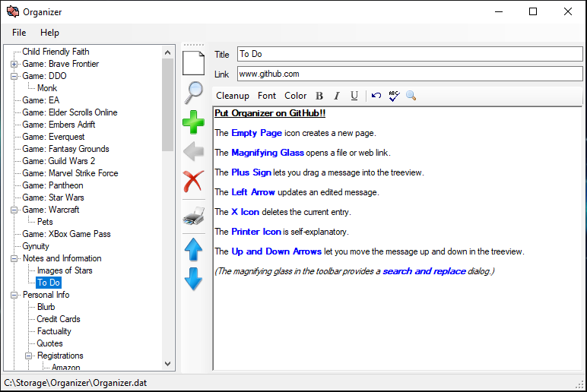Viewport: 587px width, 392px height.
Task: Select Game: Elder Scrolls Online entry
Action: coord(70,112)
